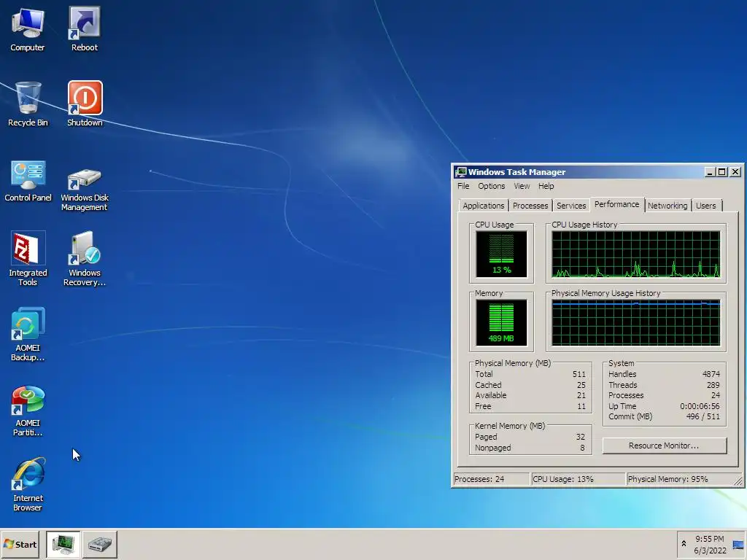Open the Help menu in Task Manager
Image resolution: width=747 pixels, height=560 pixels.
pyautogui.click(x=546, y=186)
